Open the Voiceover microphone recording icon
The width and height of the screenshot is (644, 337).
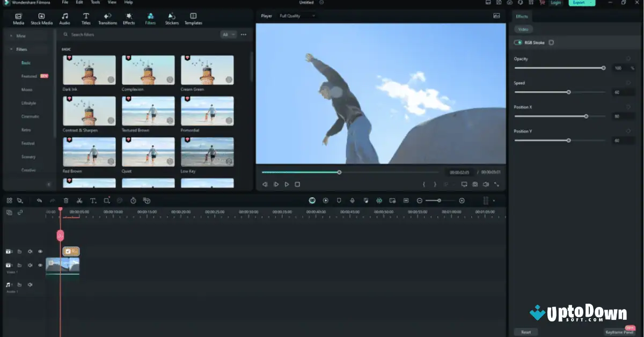point(352,200)
